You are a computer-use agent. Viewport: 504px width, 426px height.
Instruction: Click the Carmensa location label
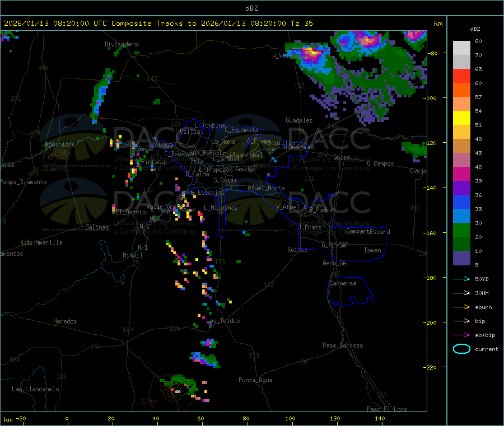[343, 283]
